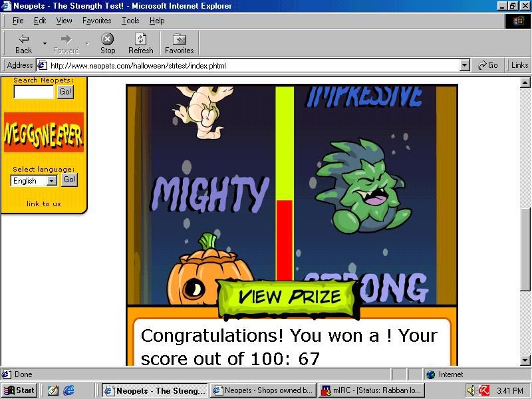Click the Done status bar text

pos(23,374)
